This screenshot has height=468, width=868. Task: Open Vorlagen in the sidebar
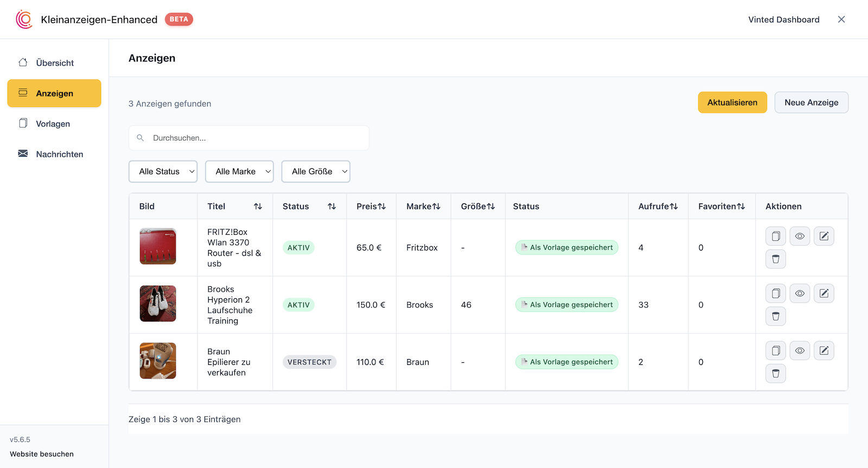(x=54, y=124)
